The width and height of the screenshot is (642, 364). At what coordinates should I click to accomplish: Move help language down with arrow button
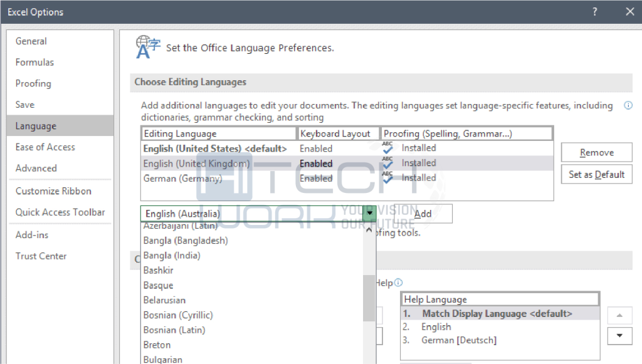point(619,336)
